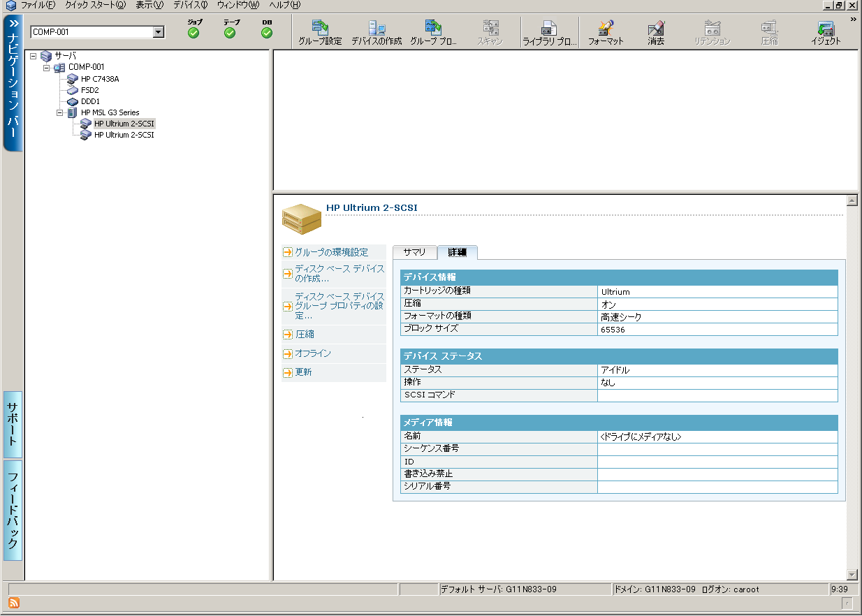Viewport: 862px width, 616px height.
Task: Open the サポート side tab
Action: 13,425
